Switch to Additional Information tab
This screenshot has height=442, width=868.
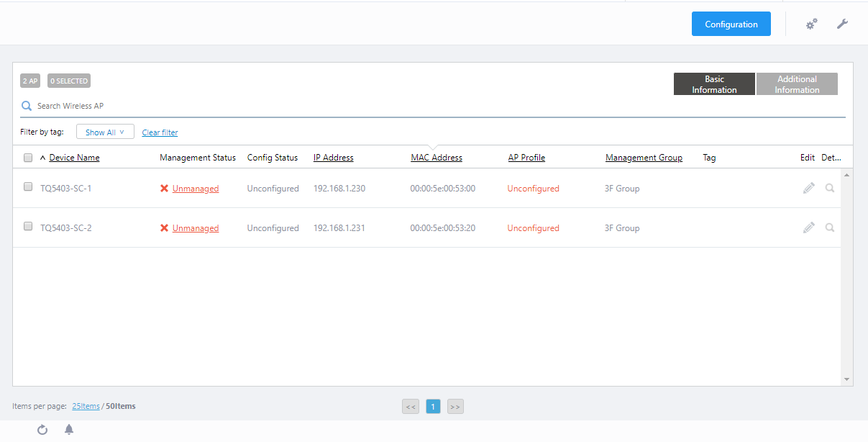797,84
